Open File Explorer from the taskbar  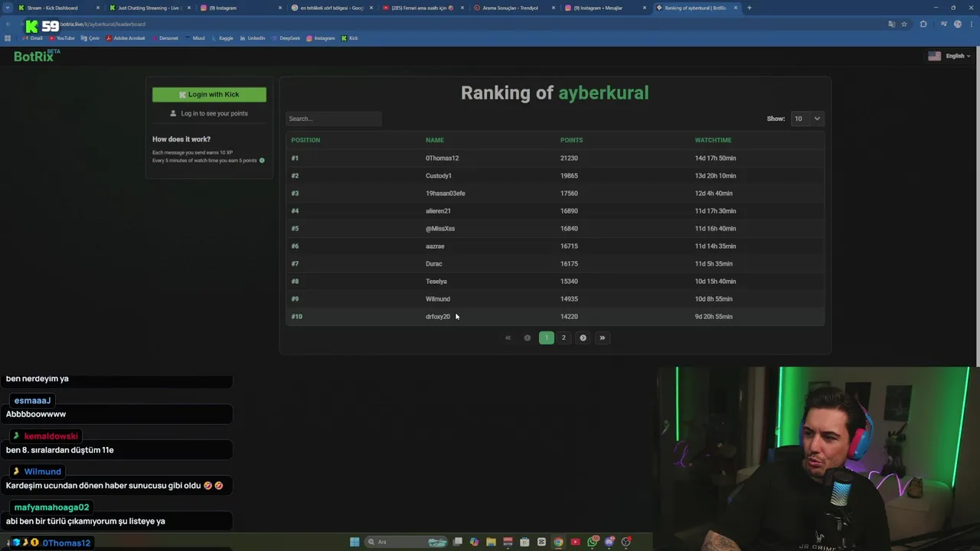[491, 542]
